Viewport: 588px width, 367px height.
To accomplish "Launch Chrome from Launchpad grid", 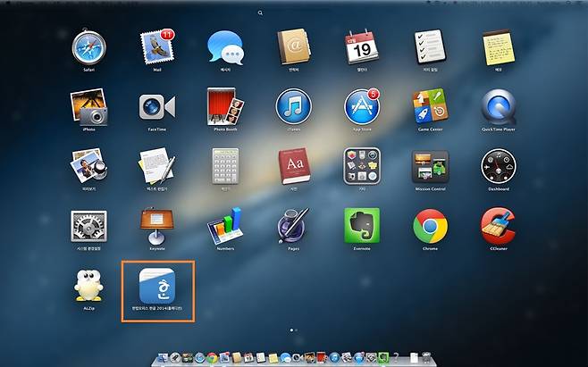I will tap(430, 226).
